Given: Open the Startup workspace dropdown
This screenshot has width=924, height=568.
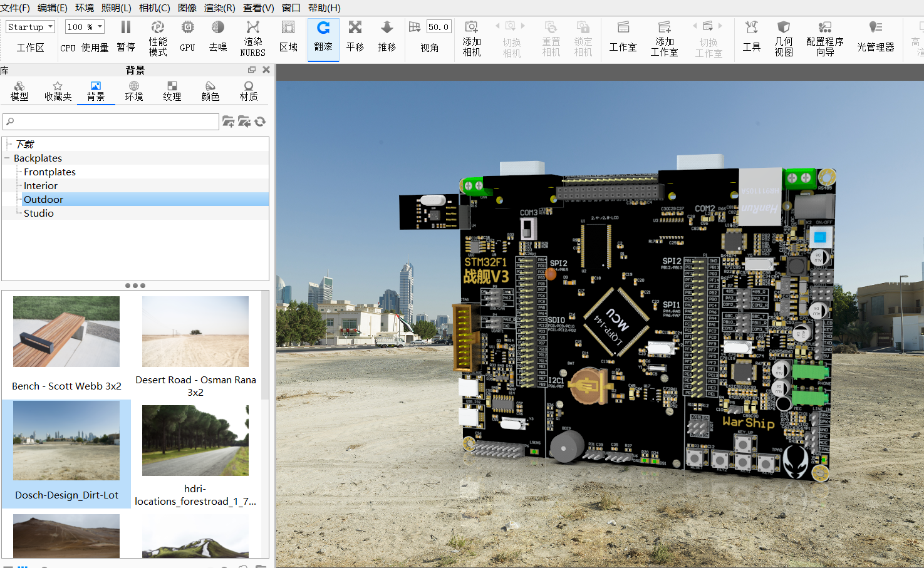Looking at the screenshot, I should 30,27.
